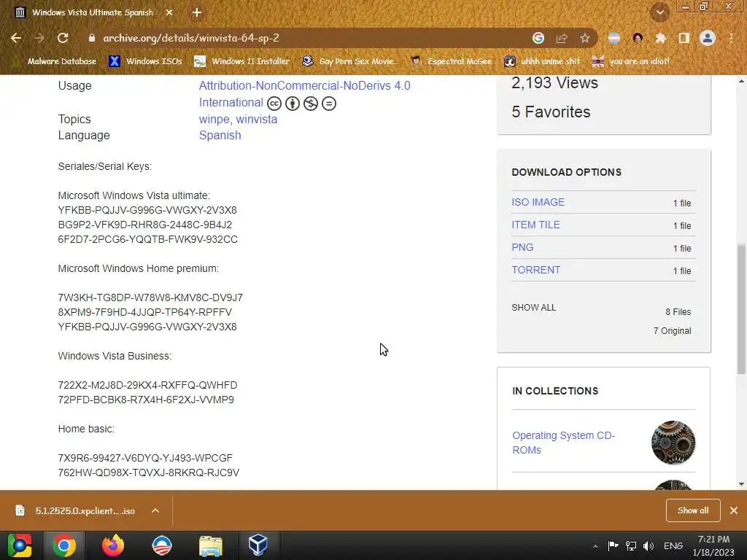Open the winpe topic link
Viewport: 747px width, 560px height.
pos(214,119)
